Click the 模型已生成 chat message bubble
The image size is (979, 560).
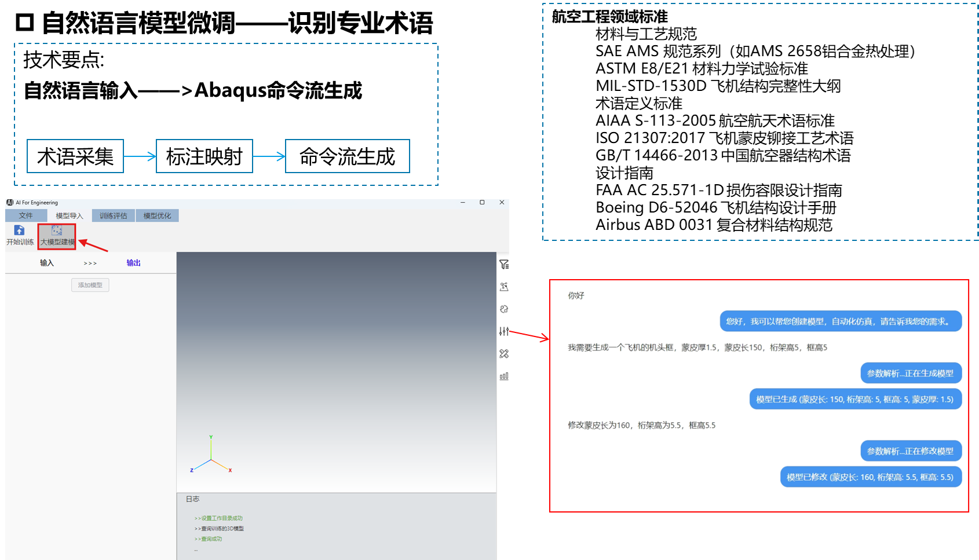(855, 399)
